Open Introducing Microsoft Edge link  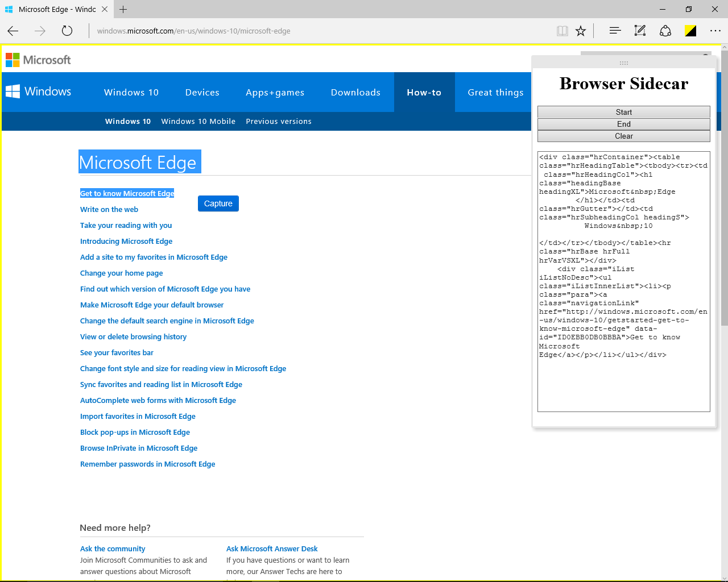126,241
